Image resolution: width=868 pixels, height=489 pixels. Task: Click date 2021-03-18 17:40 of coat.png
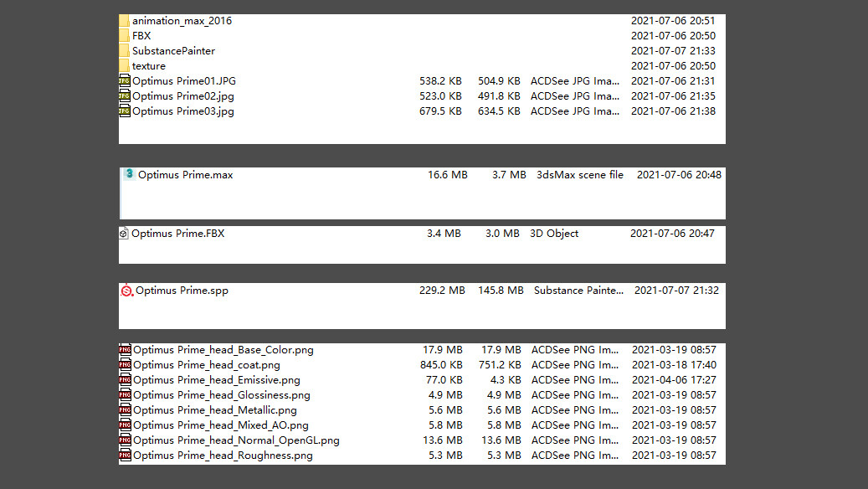[675, 364]
